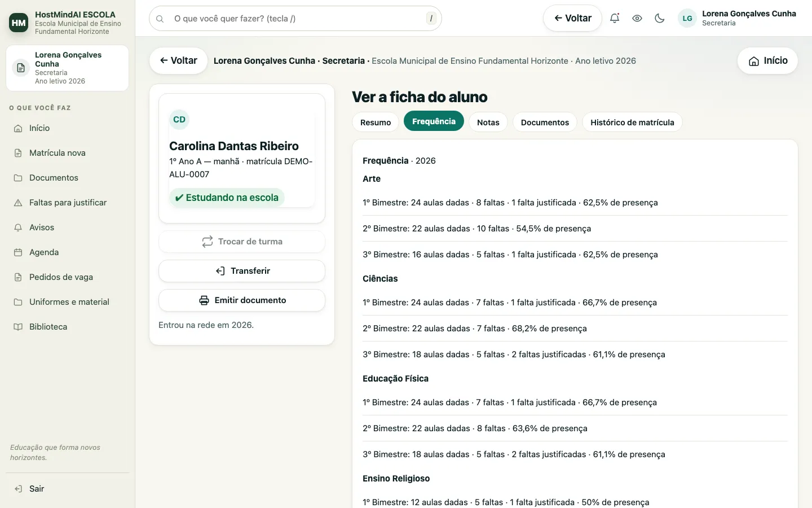
Task: Focus the 'O que você quer fazer?' search field
Action: coord(295,19)
